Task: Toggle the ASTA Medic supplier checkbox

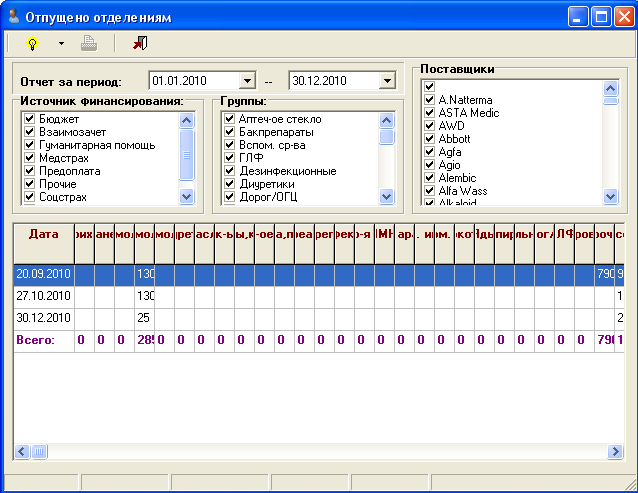Action: tap(429, 113)
